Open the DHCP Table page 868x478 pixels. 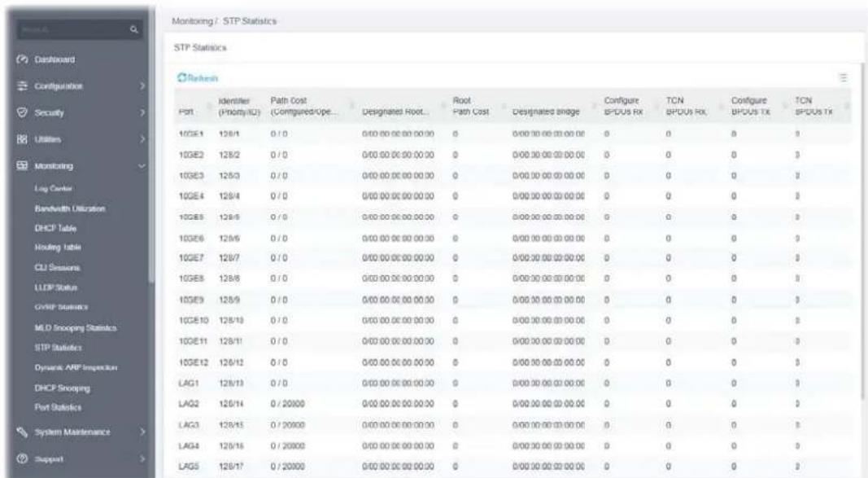[55, 228]
